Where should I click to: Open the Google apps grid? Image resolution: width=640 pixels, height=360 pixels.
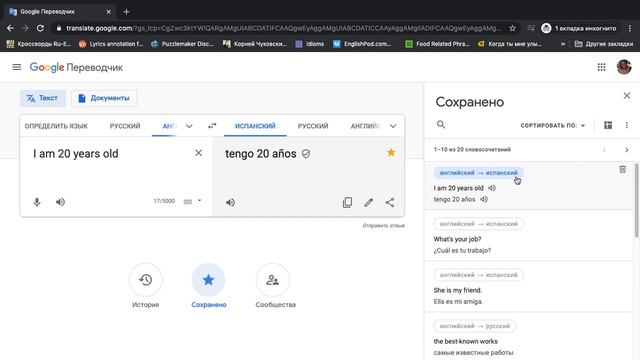pyautogui.click(x=601, y=67)
